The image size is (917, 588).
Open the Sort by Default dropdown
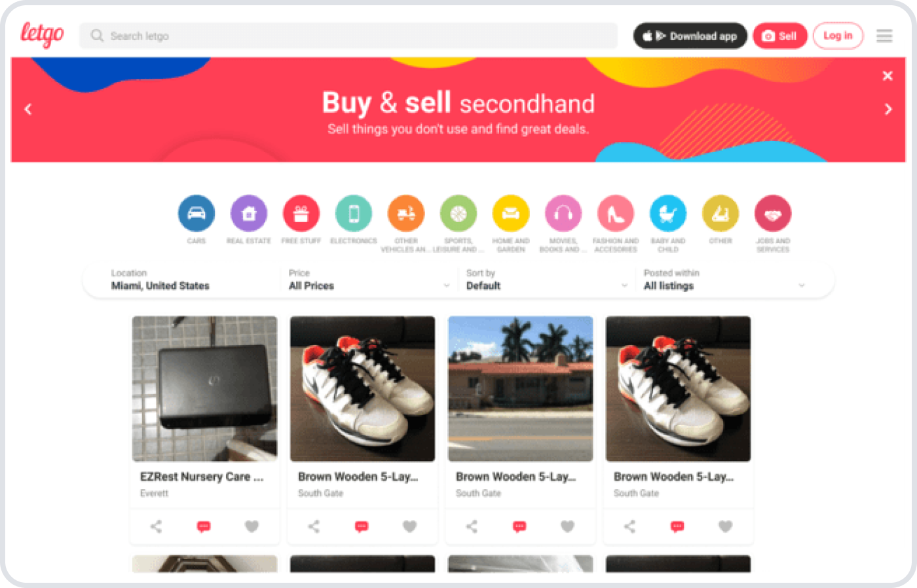point(546,280)
